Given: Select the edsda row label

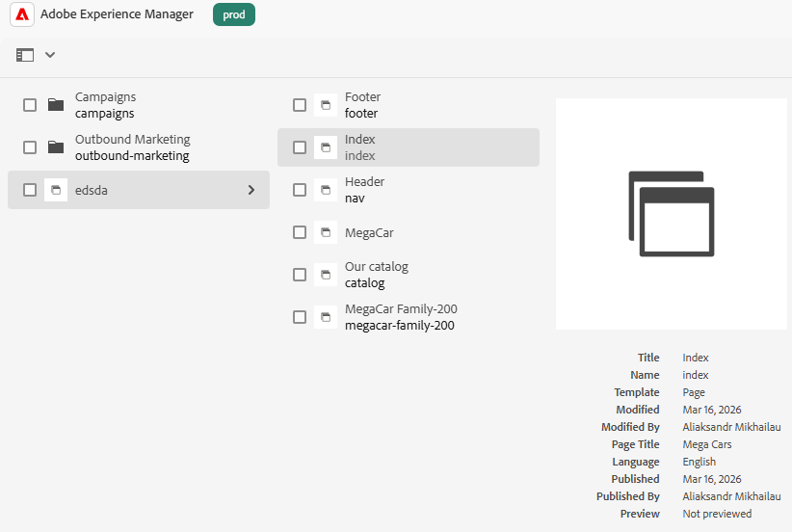Looking at the screenshot, I should [91, 191].
